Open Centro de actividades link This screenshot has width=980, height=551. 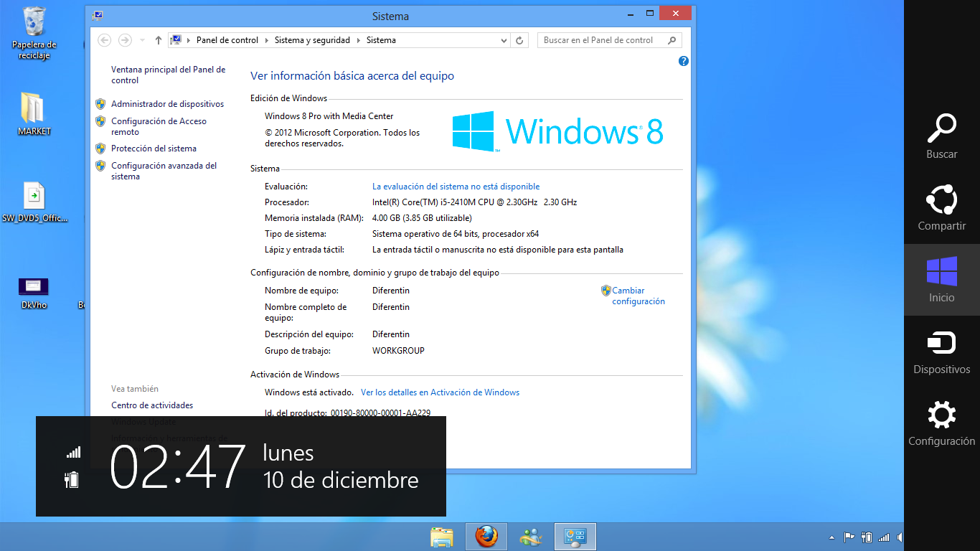(152, 405)
